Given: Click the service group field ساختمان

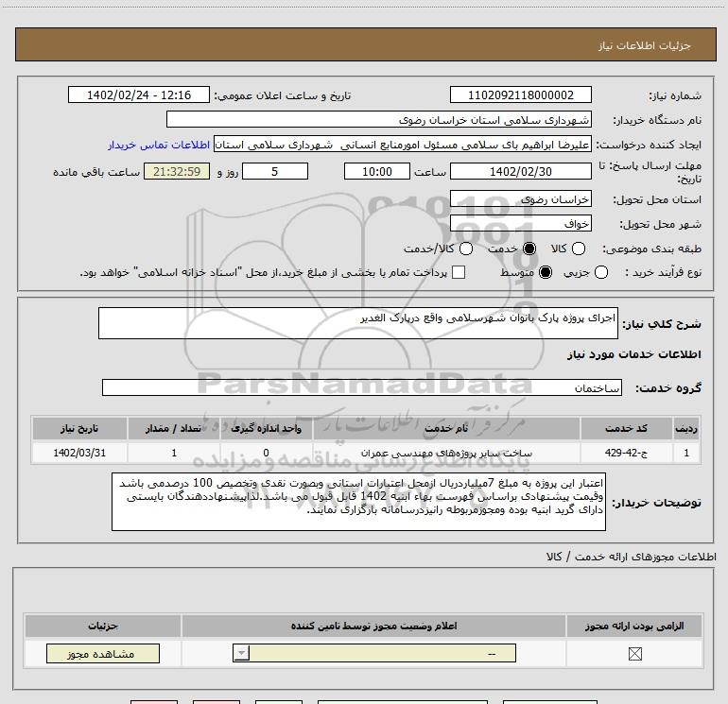Looking at the screenshot, I should (x=362, y=387).
